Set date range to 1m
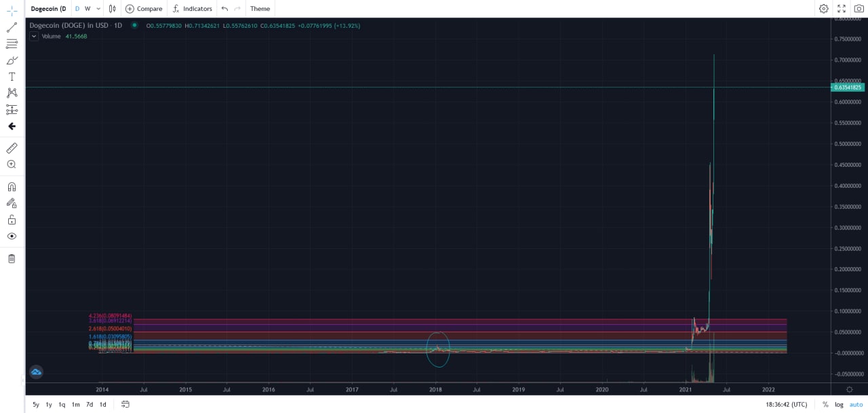 (x=75, y=405)
